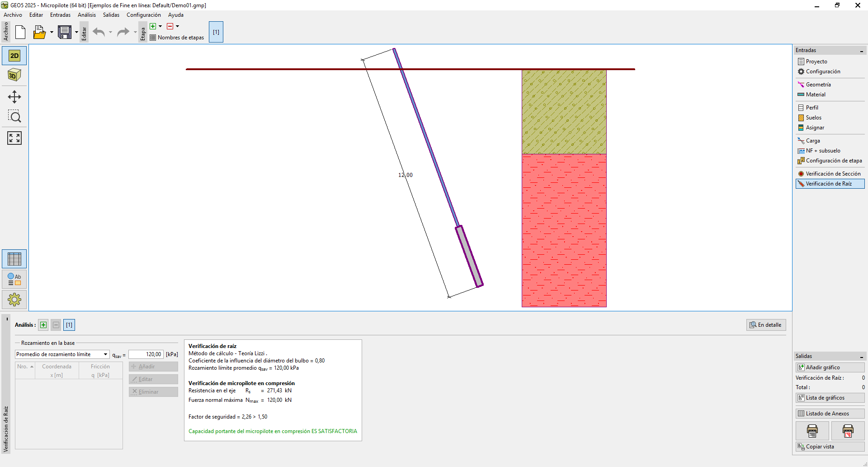The width and height of the screenshot is (868, 467).
Task: Open the Análisis menu
Action: [x=86, y=15]
